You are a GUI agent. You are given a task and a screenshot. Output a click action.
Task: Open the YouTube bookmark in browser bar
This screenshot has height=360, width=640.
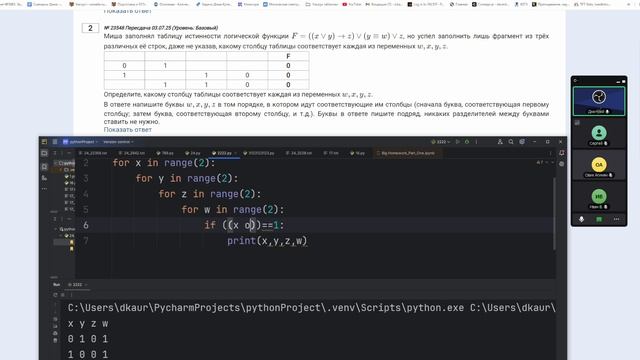point(352,4)
